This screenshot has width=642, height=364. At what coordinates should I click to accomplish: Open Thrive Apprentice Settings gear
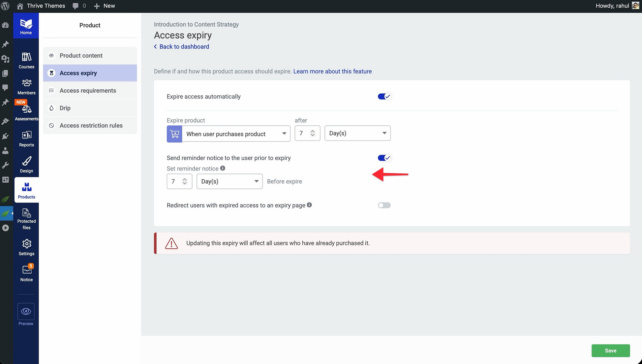(26, 244)
